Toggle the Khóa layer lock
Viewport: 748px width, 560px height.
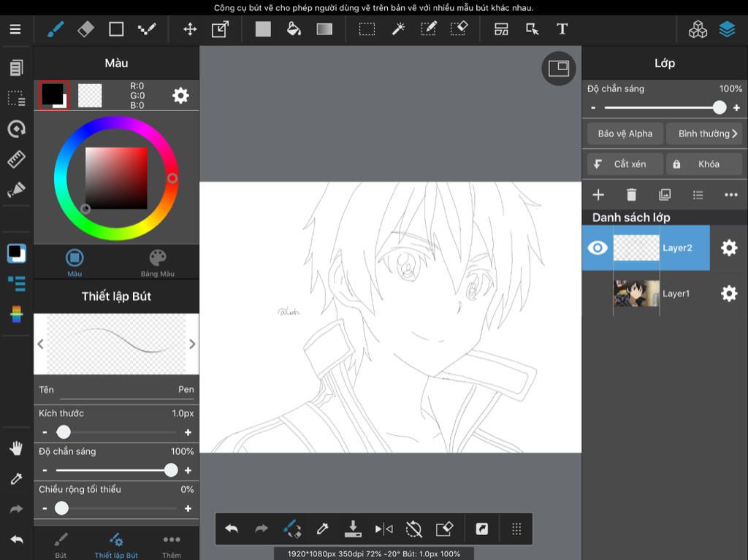click(704, 164)
